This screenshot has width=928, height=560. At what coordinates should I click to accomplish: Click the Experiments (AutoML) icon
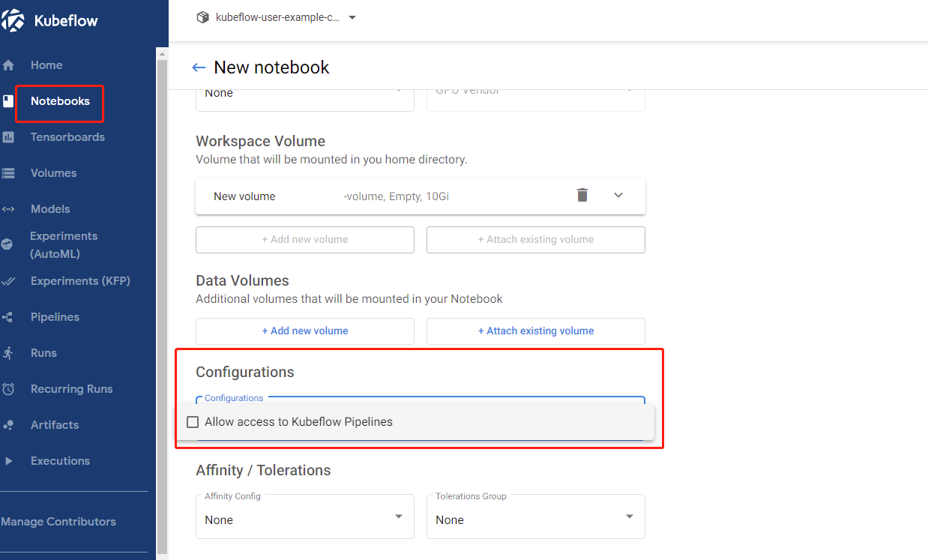point(7,245)
